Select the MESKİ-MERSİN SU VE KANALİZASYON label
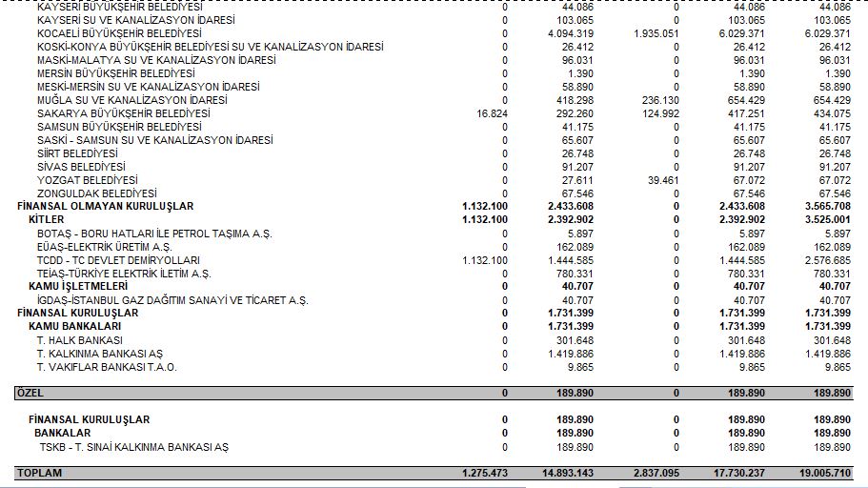 tap(149, 87)
